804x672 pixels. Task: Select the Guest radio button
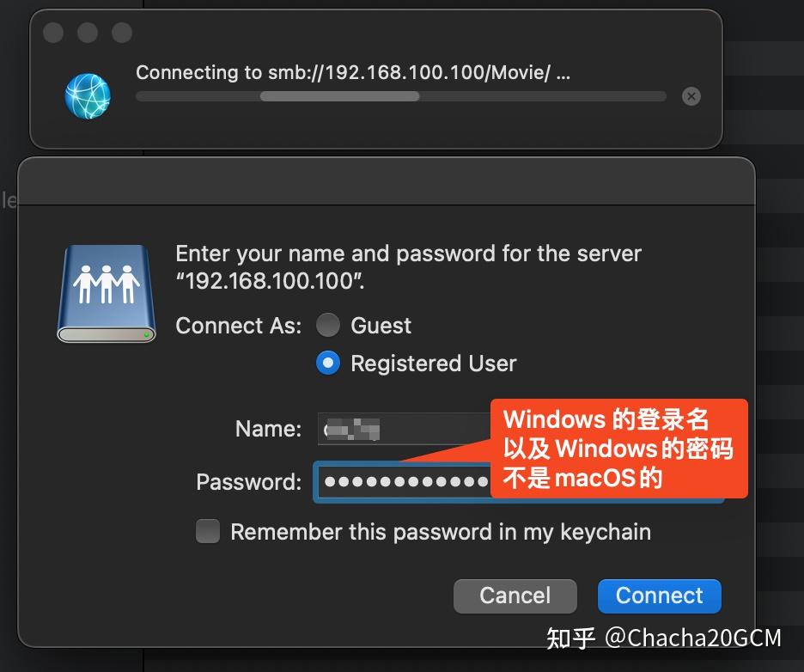click(328, 326)
